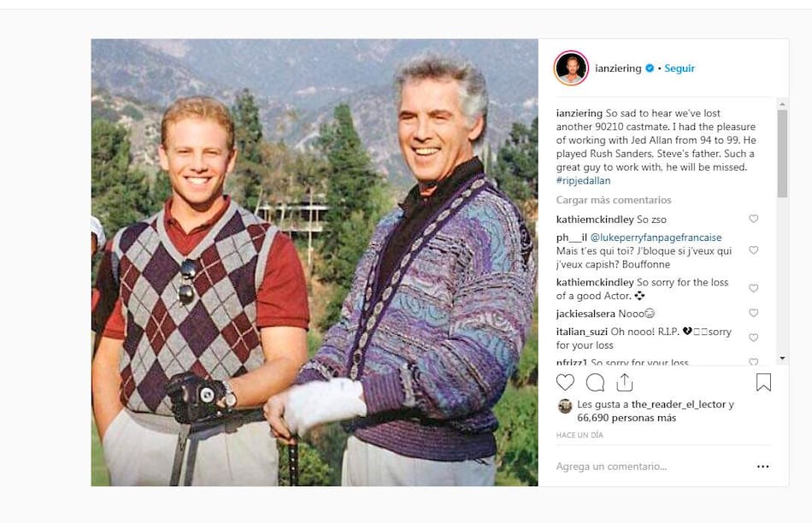Open the_reader_el_lector profile link
Image resolution: width=812 pixels, height=523 pixels.
coord(679,404)
